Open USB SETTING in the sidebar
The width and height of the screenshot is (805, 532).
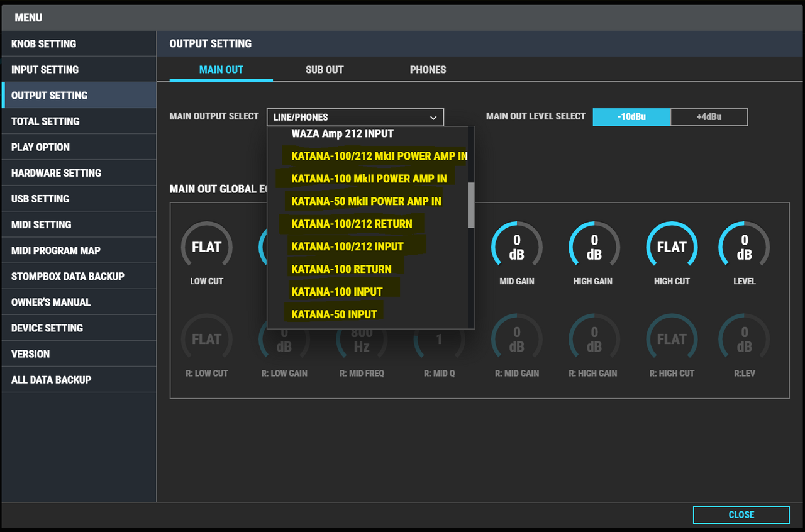pos(79,198)
